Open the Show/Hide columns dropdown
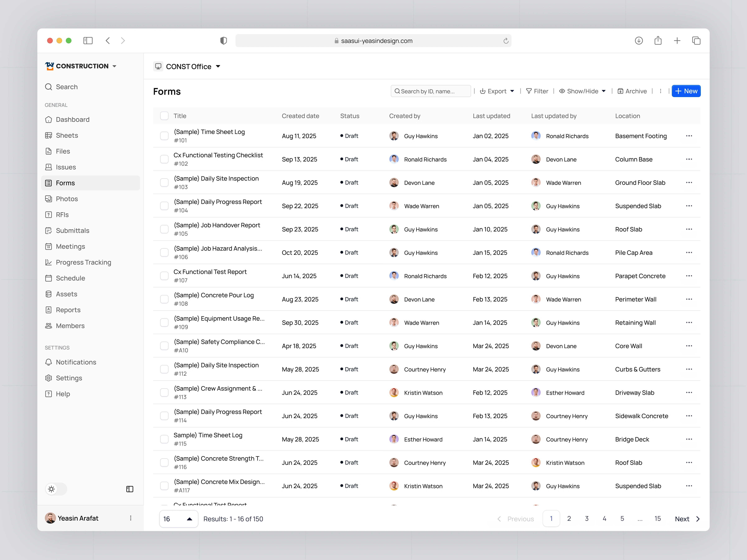The height and width of the screenshot is (560, 747). (x=582, y=91)
